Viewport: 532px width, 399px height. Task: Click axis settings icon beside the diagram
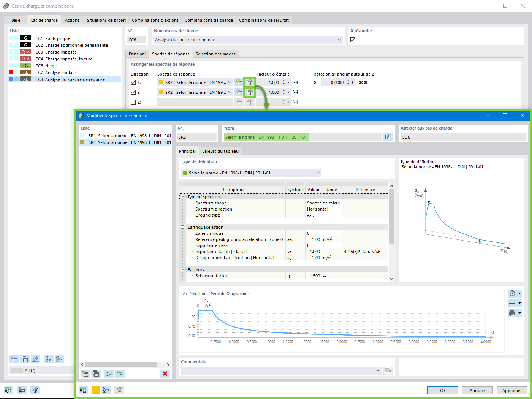coord(512,303)
